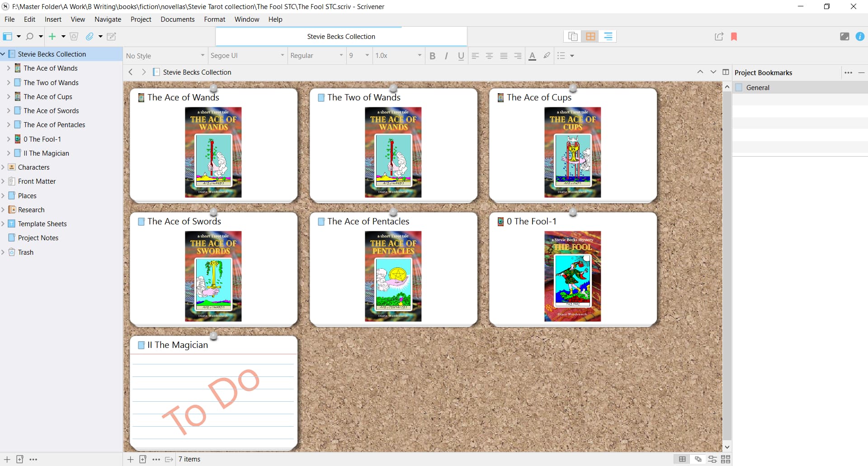Toggle Italic formatting
868x466 pixels.
[x=447, y=56]
